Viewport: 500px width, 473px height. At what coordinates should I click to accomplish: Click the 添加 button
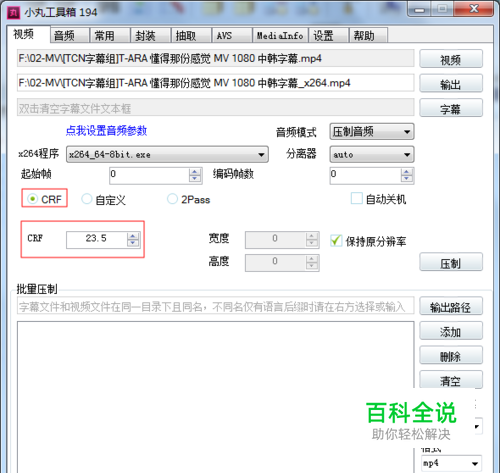click(451, 331)
